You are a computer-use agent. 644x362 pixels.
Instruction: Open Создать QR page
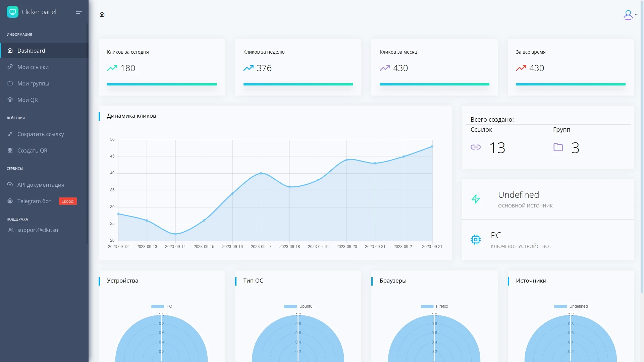pos(44,150)
